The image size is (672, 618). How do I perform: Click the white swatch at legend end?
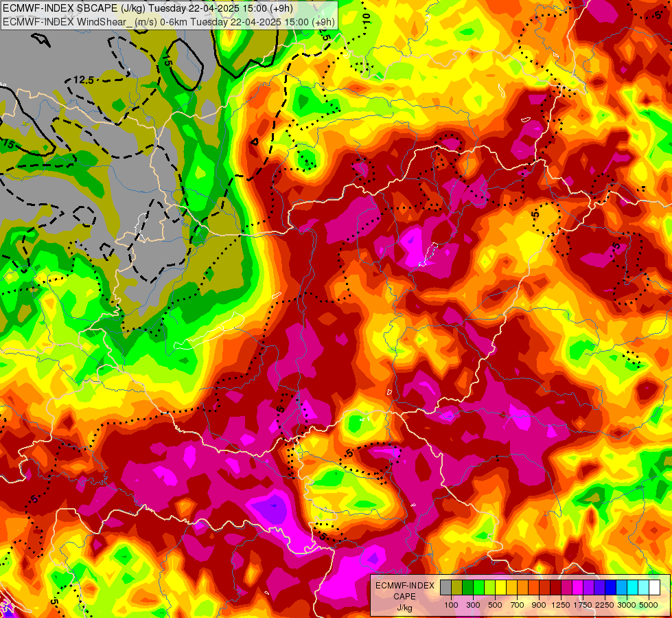[654, 587]
